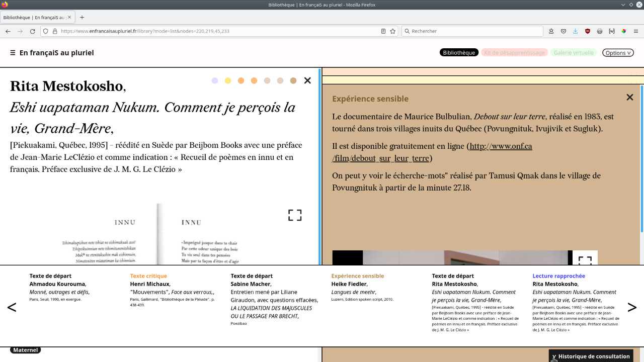This screenshot has height=362, width=644.
Task: Toggle reader view in address bar
Action: (383, 31)
